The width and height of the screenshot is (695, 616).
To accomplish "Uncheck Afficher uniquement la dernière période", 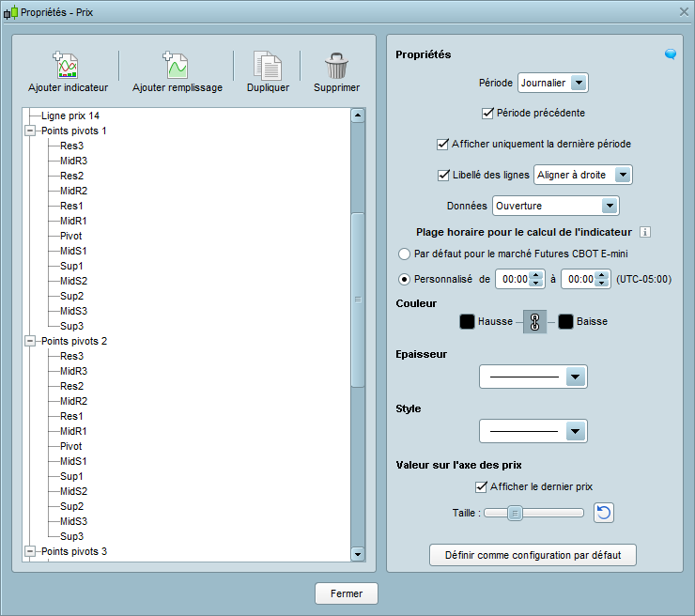I will (443, 145).
